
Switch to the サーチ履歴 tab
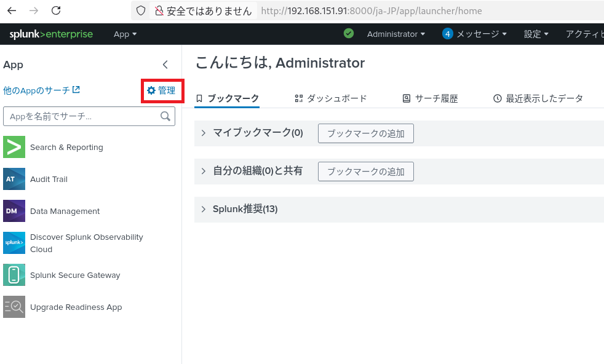pos(430,98)
